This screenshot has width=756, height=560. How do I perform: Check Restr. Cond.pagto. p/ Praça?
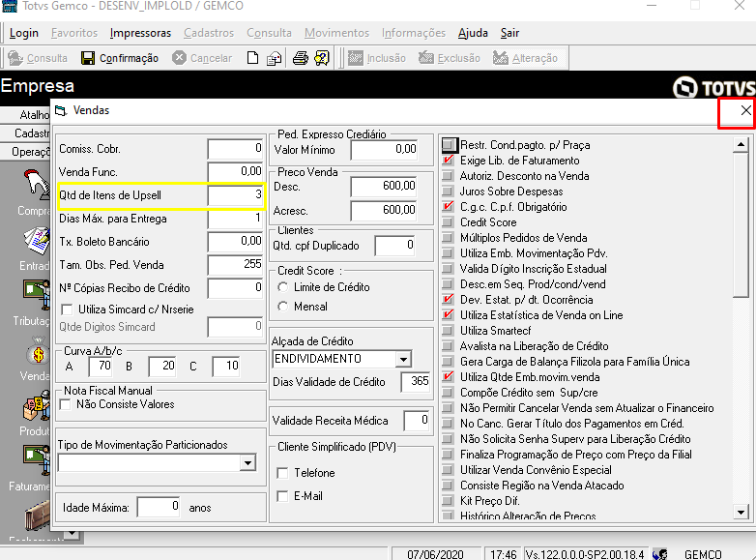pos(449,145)
